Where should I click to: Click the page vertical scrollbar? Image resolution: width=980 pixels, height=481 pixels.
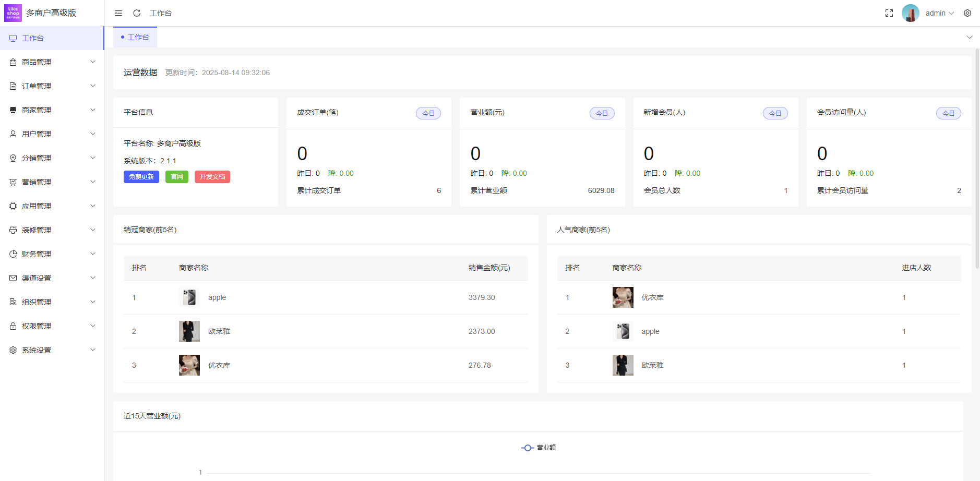pyautogui.click(x=977, y=157)
